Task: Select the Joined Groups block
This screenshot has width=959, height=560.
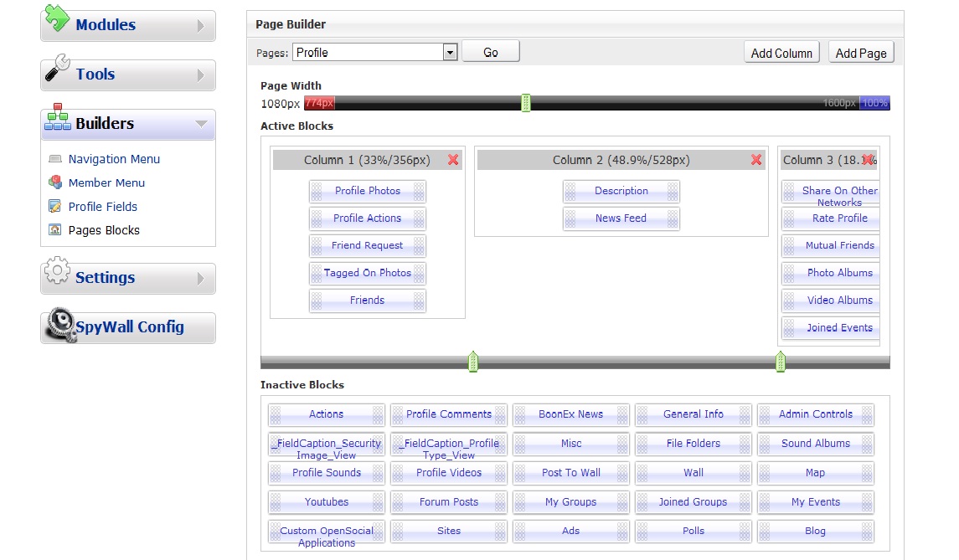Action: pos(693,502)
